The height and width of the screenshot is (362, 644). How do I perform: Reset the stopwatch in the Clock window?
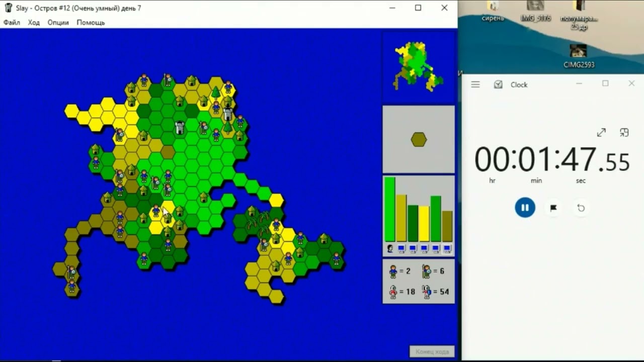[581, 208]
